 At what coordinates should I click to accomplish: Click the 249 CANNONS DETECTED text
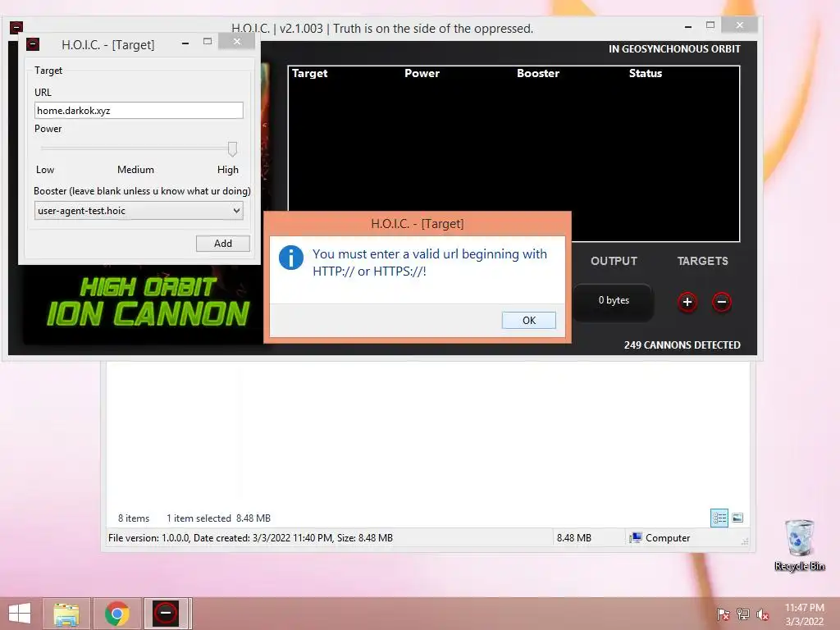click(682, 345)
